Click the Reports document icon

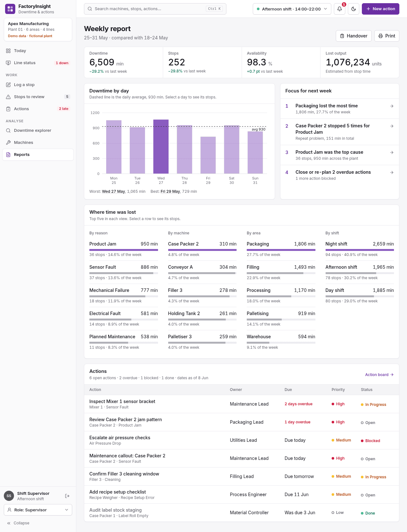(x=8, y=155)
